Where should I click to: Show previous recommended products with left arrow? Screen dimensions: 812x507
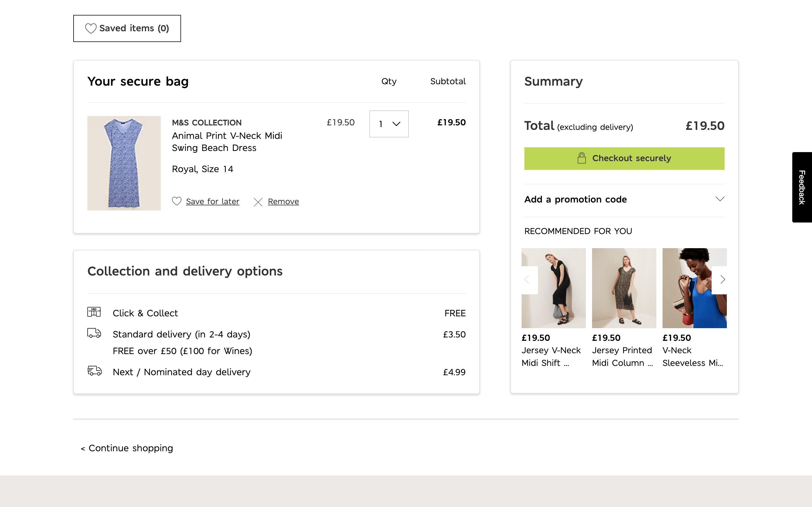tap(527, 280)
